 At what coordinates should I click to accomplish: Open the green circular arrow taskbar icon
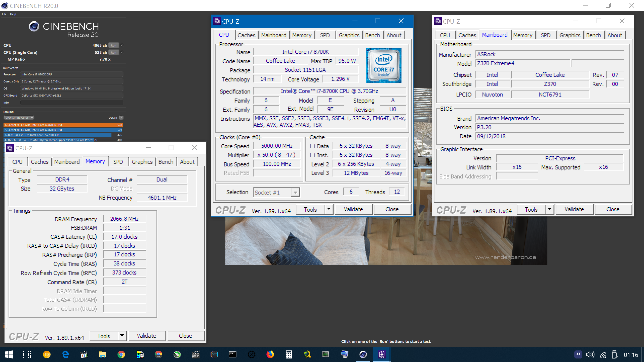[177, 354]
